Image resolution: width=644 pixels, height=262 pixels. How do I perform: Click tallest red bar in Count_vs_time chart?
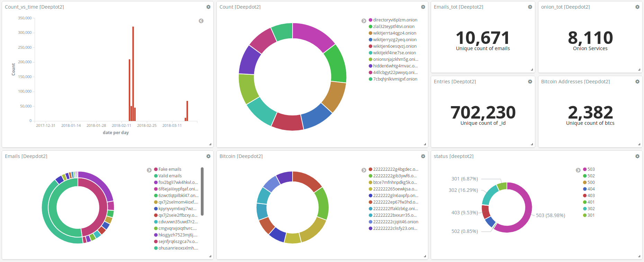[x=133, y=74]
